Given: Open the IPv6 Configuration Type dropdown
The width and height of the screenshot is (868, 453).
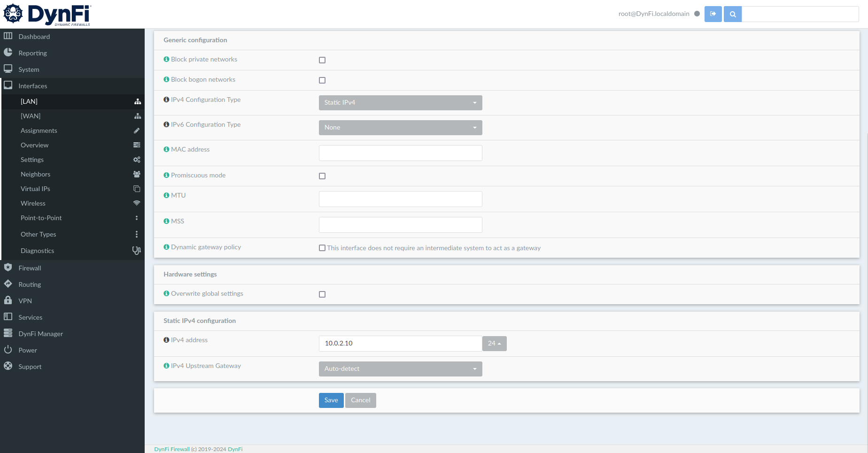Looking at the screenshot, I should pos(400,128).
